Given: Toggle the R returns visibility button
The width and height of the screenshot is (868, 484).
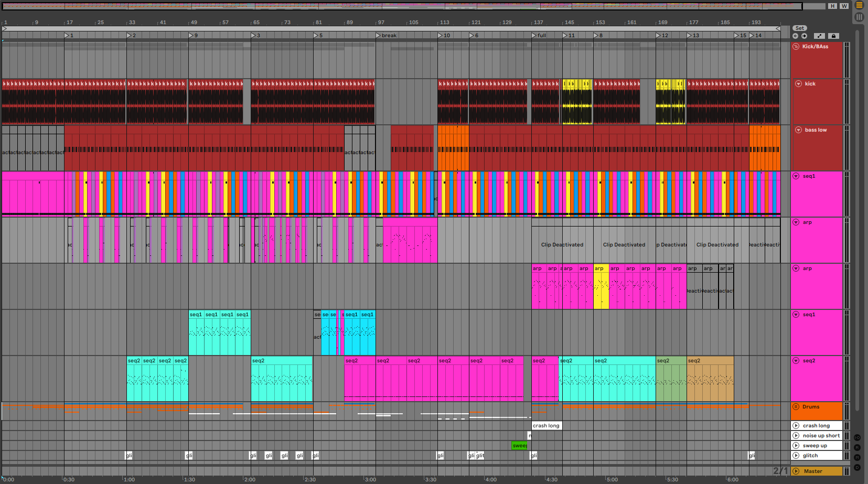Looking at the screenshot, I should click(858, 448).
